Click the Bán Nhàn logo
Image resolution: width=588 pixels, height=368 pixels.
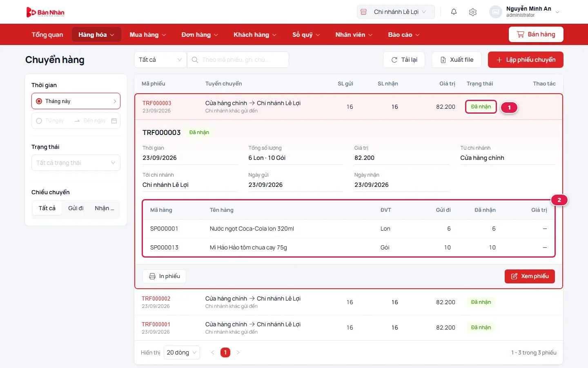click(45, 12)
